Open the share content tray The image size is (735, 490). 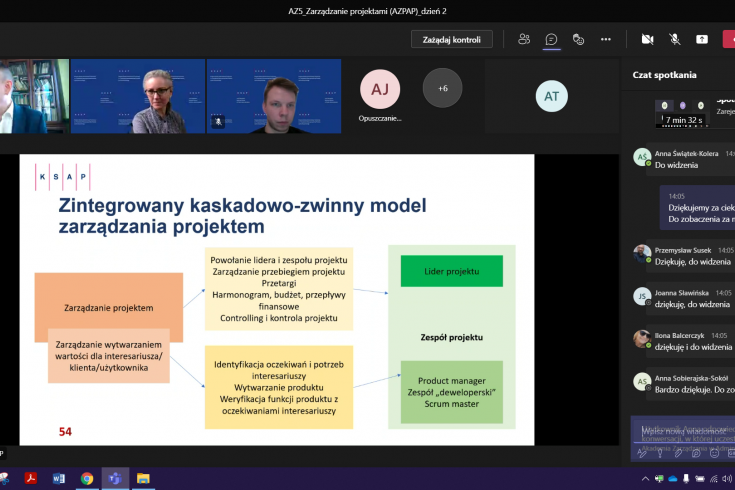702,39
